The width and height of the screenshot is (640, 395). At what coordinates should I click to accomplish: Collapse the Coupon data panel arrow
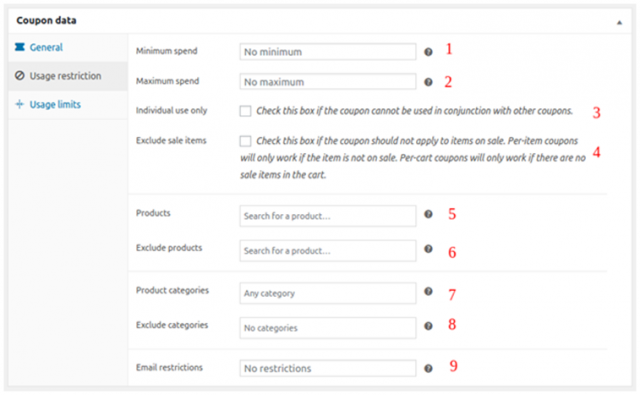pyautogui.click(x=619, y=22)
